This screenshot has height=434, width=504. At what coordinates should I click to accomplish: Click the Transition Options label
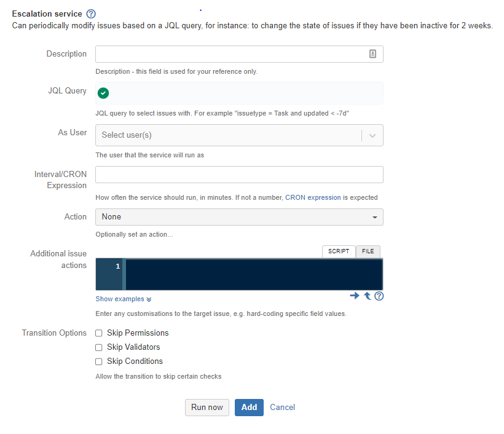pos(54,333)
